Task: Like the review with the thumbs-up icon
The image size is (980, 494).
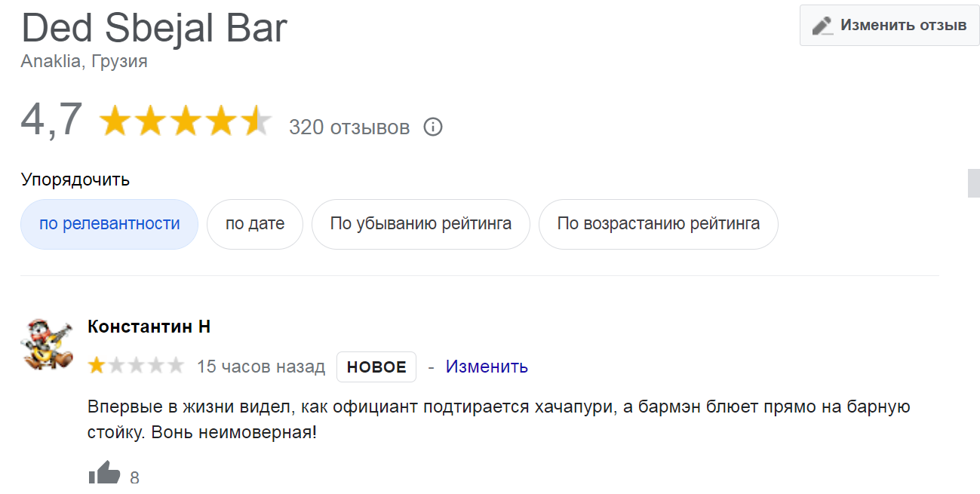Action: (104, 474)
